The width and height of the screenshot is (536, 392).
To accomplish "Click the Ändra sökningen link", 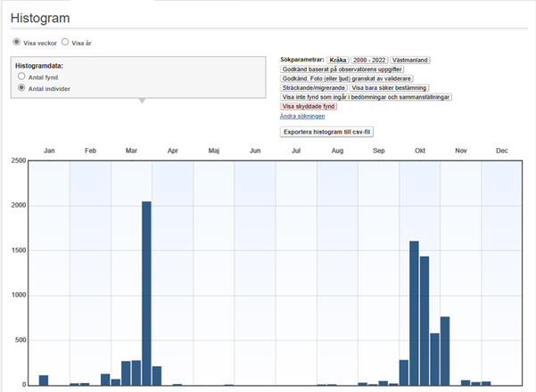I will tap(302, 116).
